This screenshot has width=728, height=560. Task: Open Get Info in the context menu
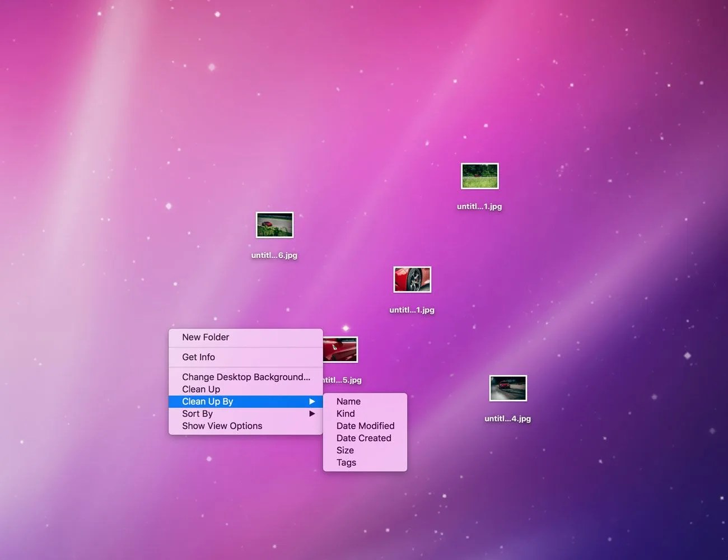coord(246,357)
